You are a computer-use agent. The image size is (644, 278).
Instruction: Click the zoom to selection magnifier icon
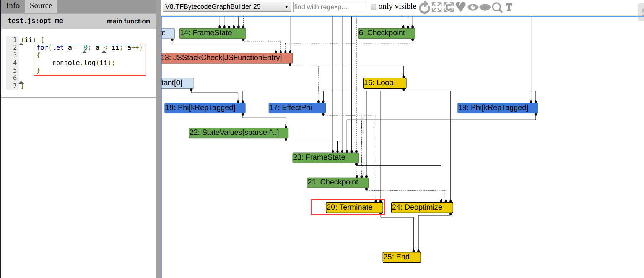coord(497,7)
